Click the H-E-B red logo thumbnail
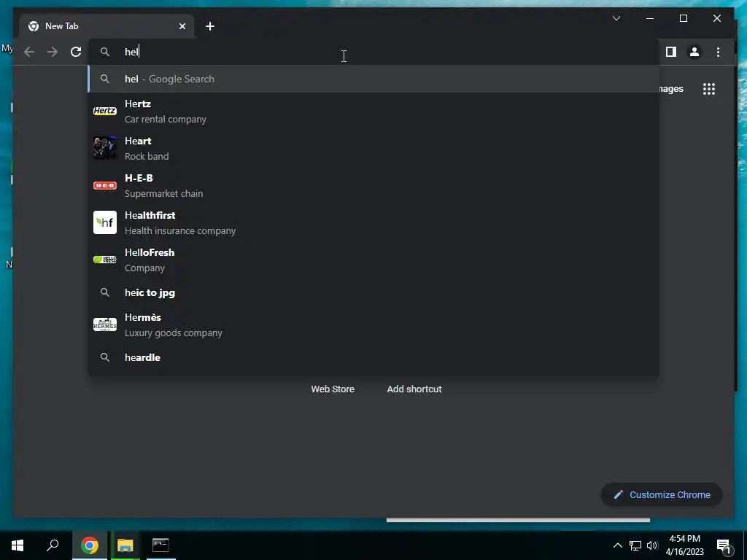 tap(105, 185)
